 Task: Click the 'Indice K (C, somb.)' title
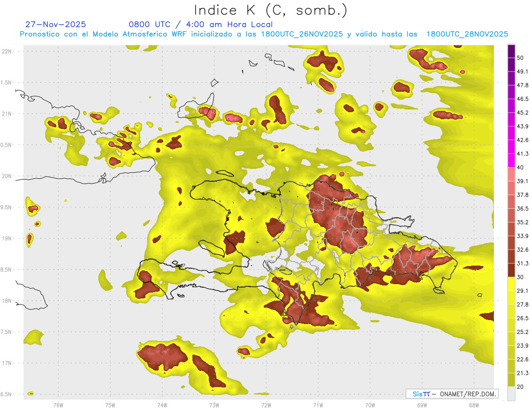coord(271,10)
